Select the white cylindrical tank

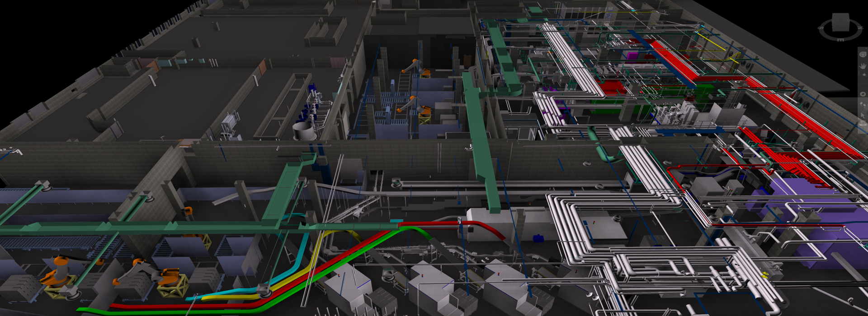click(x=302, y=131)
